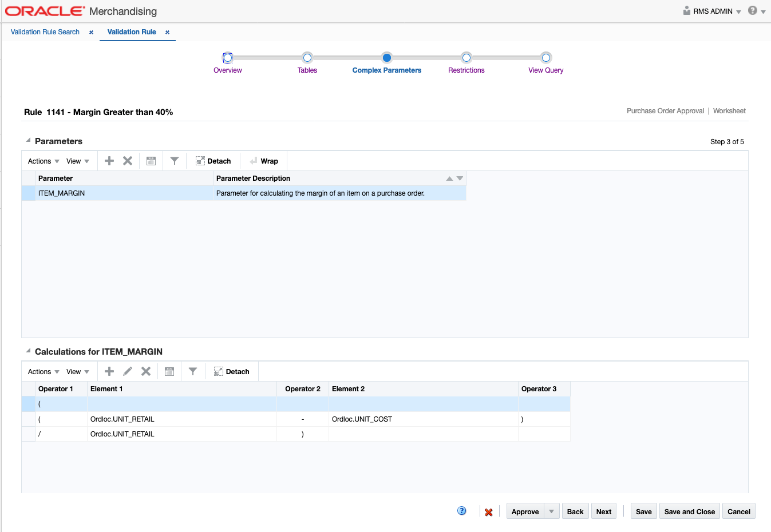Viewport: 771px width, 532px height.
Task: Edit the selected calculation row with the pencil icon
Action: tap(127, 371)
